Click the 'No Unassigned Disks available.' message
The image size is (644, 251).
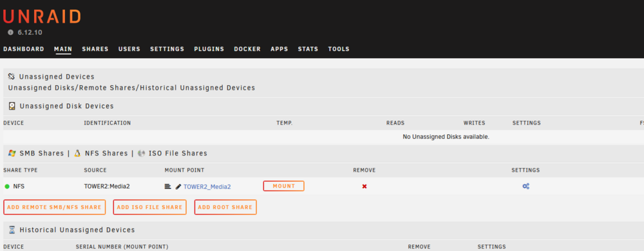pyautogui.click(x=446, y=137)
